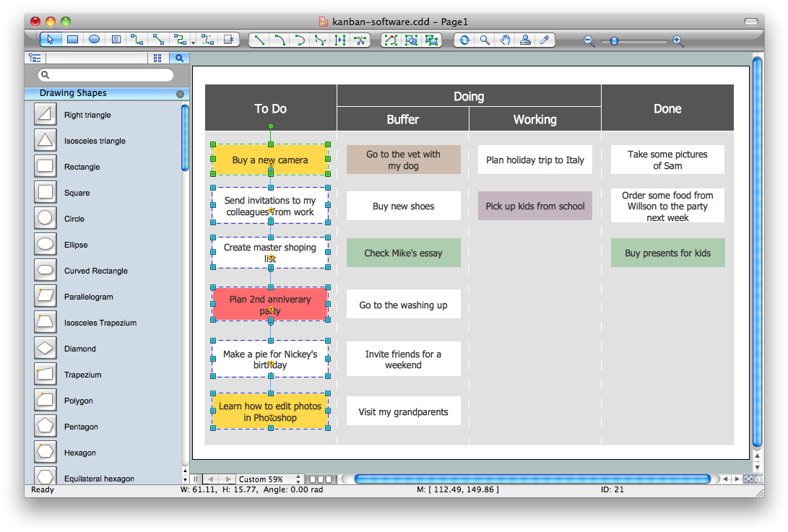Switch library panel to tree view
This screenshot has height=532, width=788.
(x=35, y=58)
